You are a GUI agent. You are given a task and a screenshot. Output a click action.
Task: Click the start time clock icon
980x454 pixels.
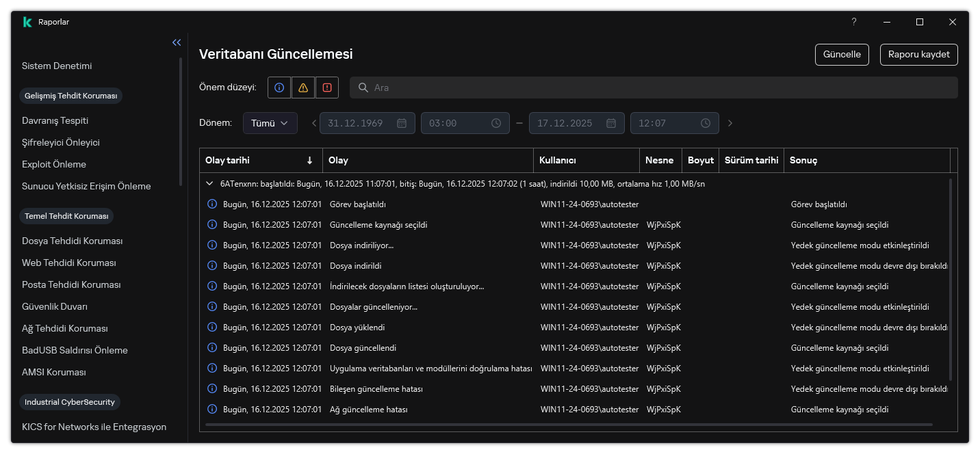pos(496,123)
